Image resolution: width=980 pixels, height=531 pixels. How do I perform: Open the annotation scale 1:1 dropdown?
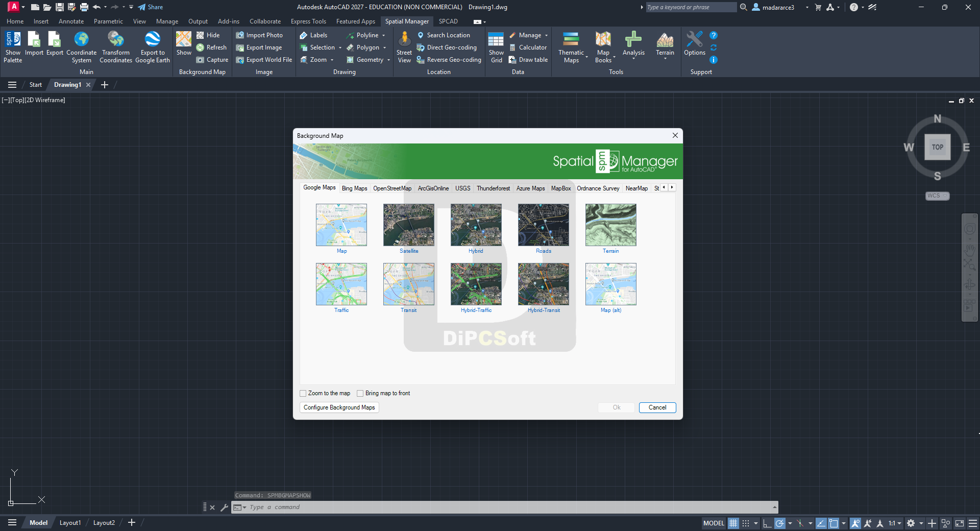tap(895, 523)
